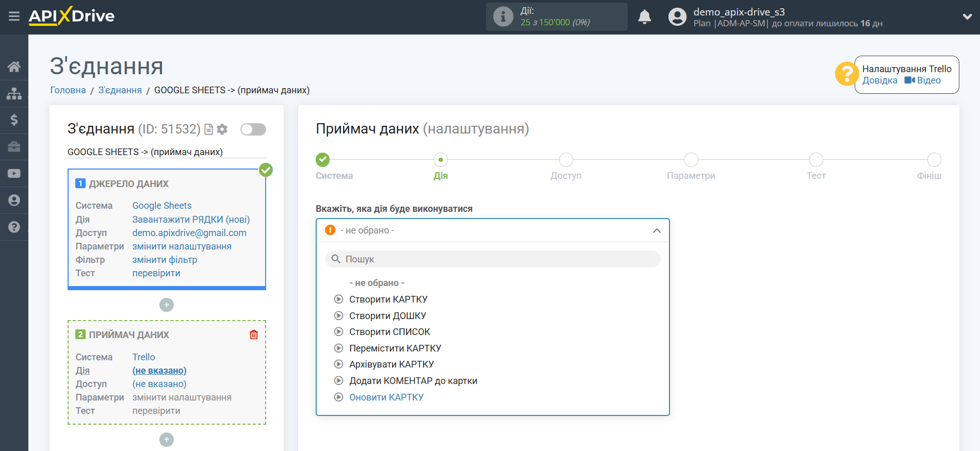Open the Google Sheets system link
Screen dimensions: 980x451
[162, 206]
